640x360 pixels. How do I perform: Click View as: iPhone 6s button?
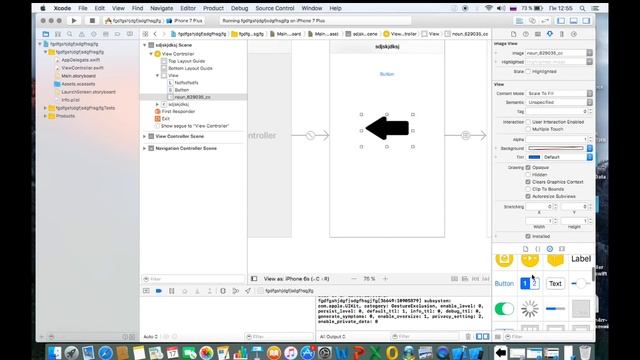click(296, 279)
